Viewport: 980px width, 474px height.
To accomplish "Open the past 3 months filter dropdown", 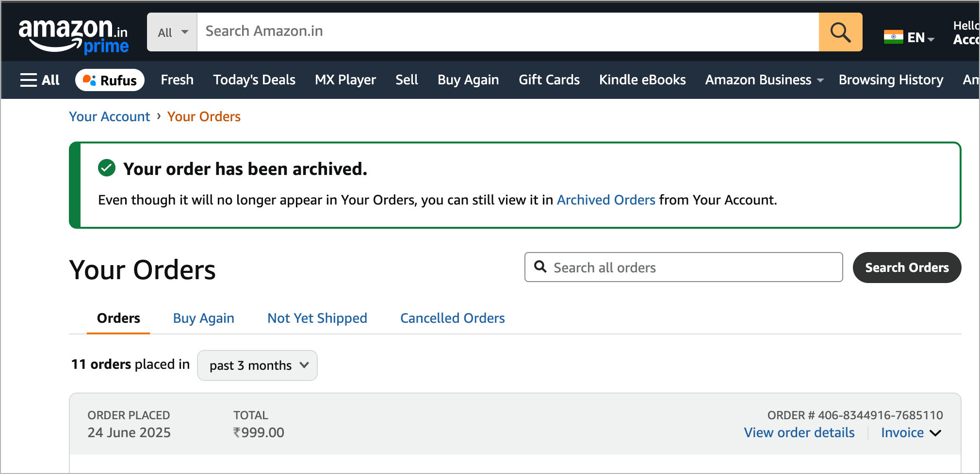I will (x=257, y=365).
